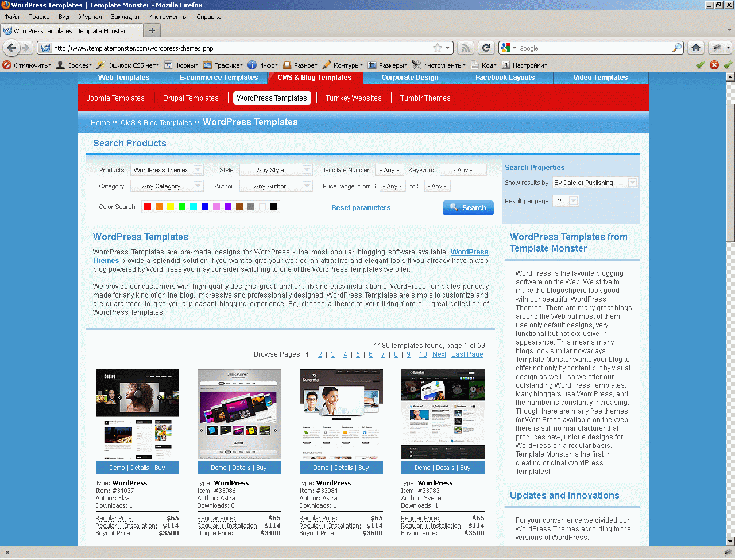Open the Графика developer toolbar menu
This screenshot has width=735, height=560.
click(223, 65)
